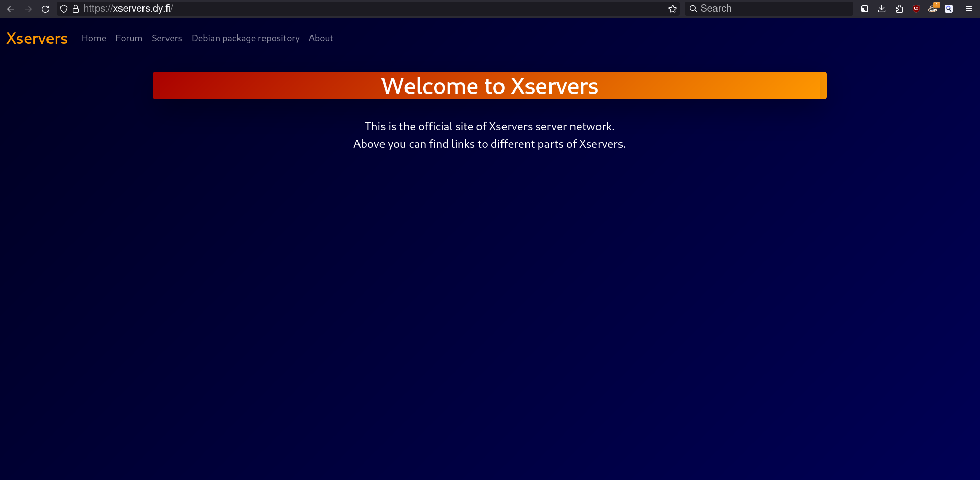The image size is (980, 480).
Task: Open the About page
Action: 321,38
